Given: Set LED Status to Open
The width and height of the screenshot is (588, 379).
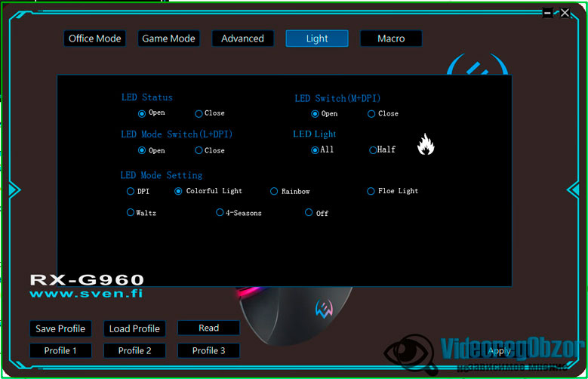Looking at the screenshot, I should tap(142, 114).
